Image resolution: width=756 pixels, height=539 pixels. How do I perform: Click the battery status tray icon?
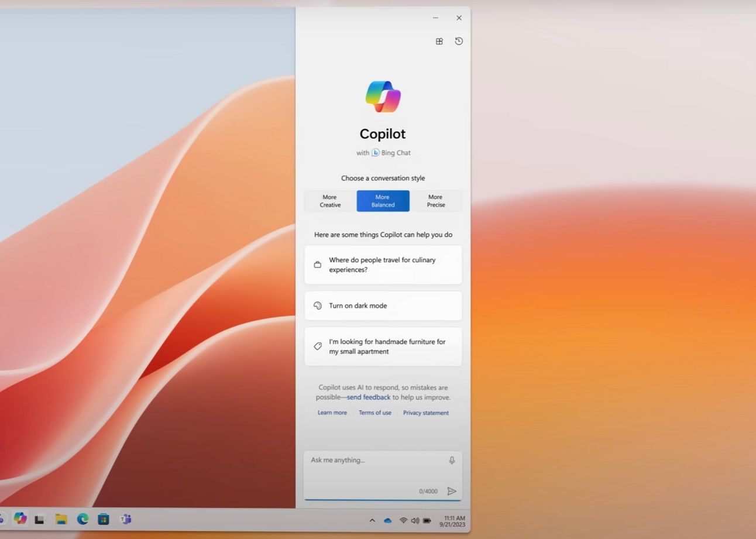click(x=427, y=520)
